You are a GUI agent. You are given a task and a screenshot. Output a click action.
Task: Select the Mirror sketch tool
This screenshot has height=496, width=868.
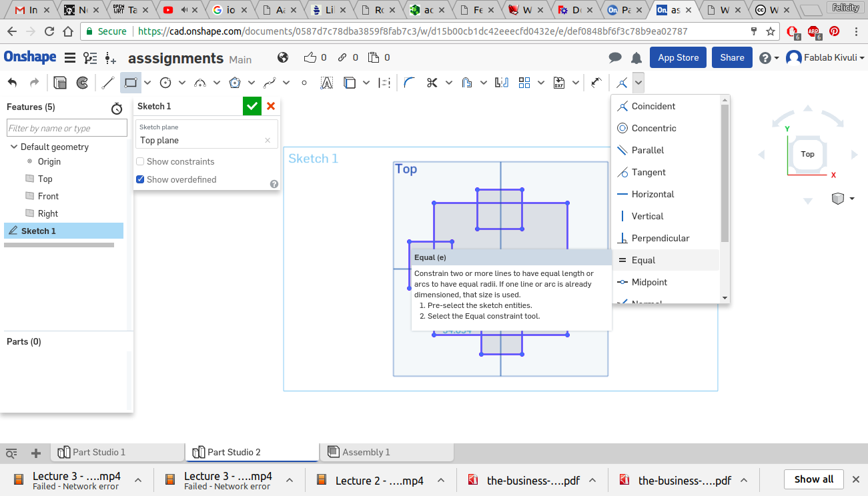[x=502, y=83]
